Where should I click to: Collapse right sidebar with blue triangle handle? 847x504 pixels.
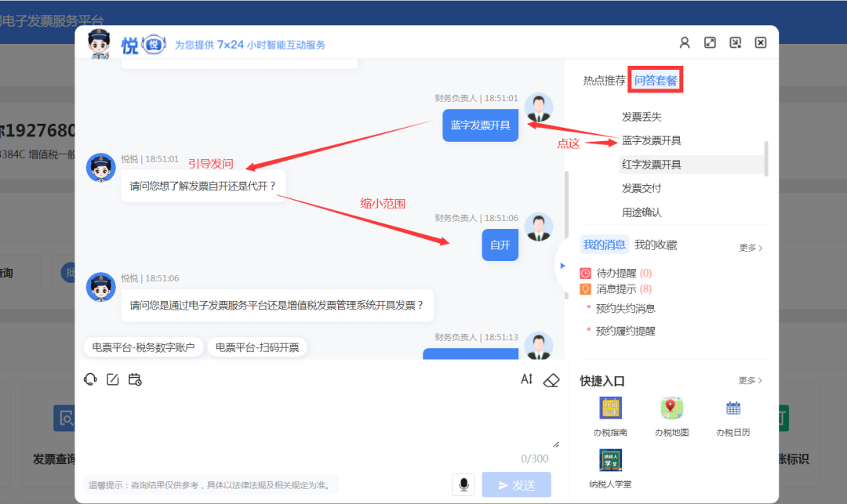coord(562,266)
